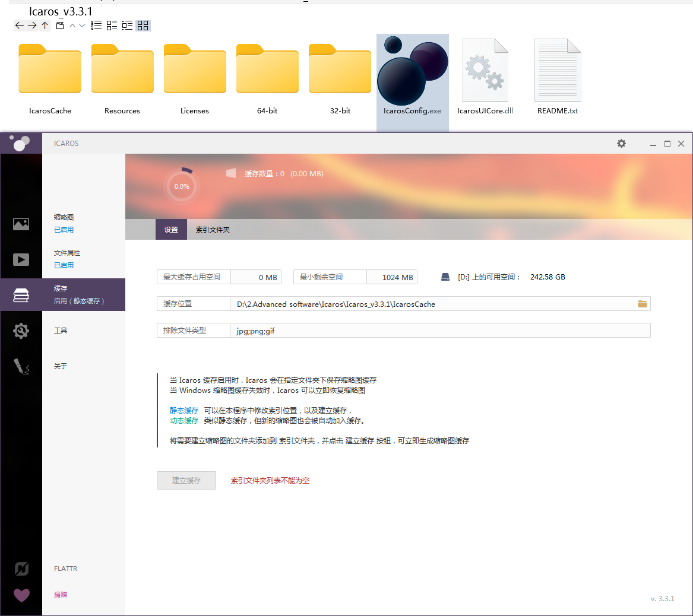Switch to list view layout

[x=96, y=25]
